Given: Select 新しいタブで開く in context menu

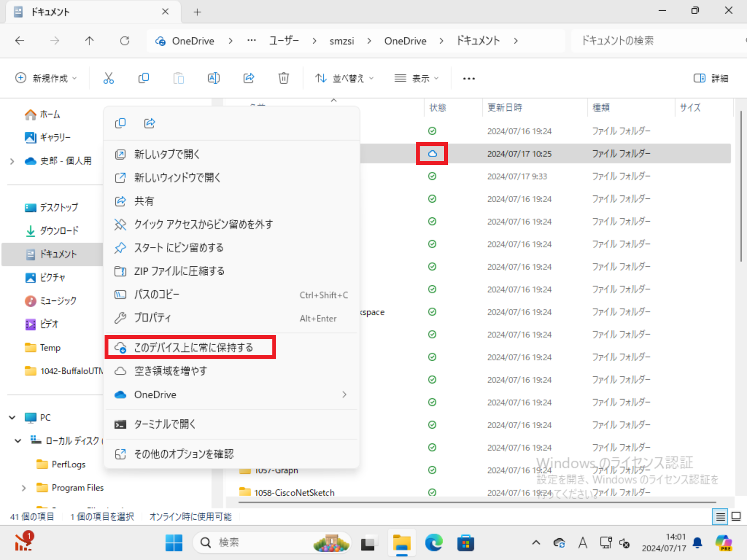Looking at the screenshot, I should pyautogui.click(x=231, y=155).
